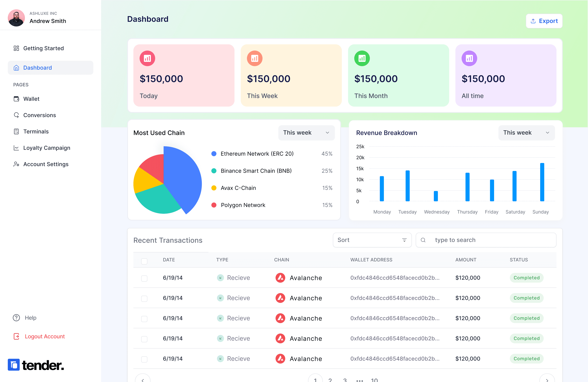Click the receive arrow icon in first row
The height and width of the screenshot is (382, 588).
click(220, 278)
